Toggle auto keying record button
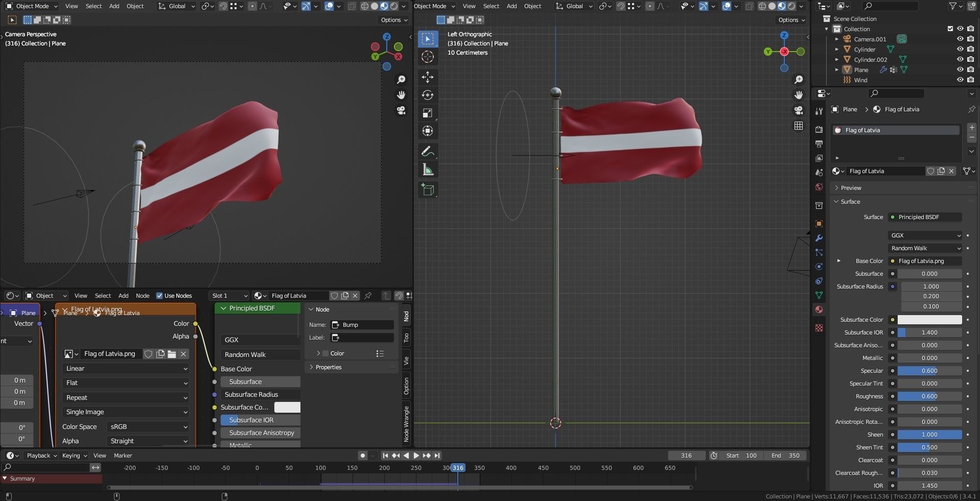This screenshot has width=980, height=501. click(x=363, y=456)
